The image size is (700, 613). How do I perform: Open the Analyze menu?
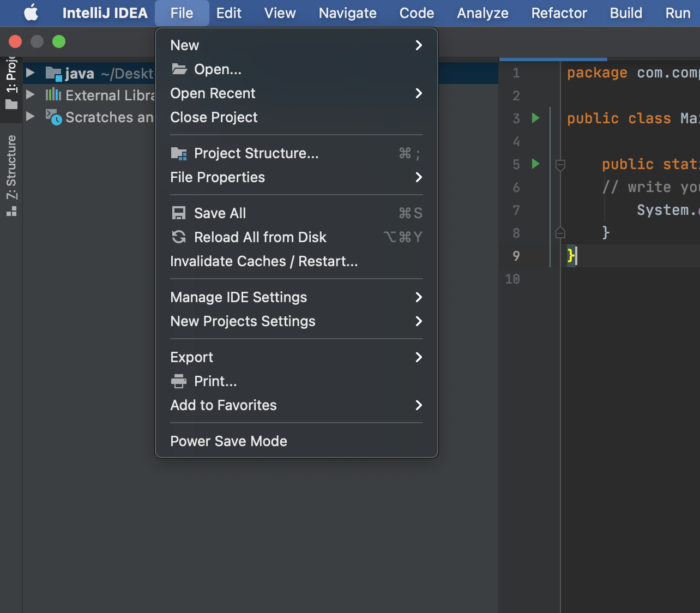tap(482, 13)
